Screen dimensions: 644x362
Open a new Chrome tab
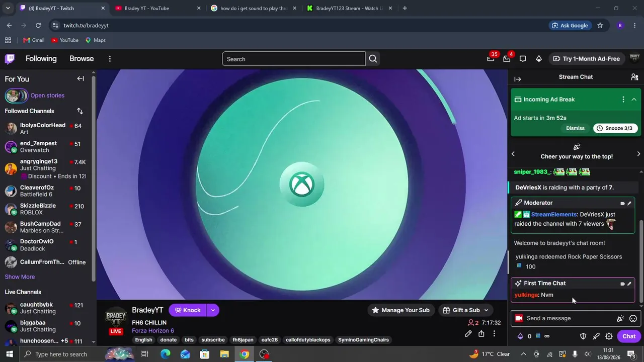pyautogui.click(x=405, y=8)
